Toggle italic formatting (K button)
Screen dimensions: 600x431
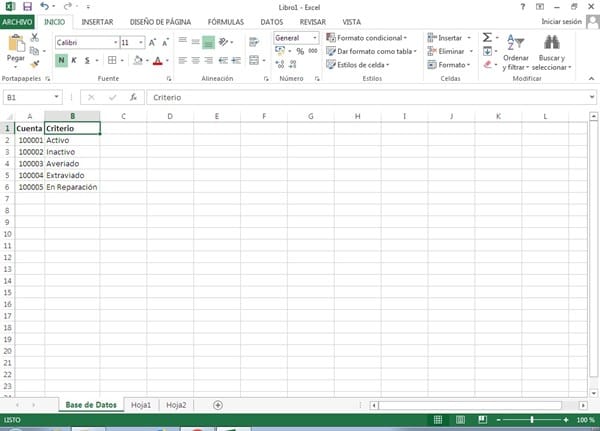74,61
